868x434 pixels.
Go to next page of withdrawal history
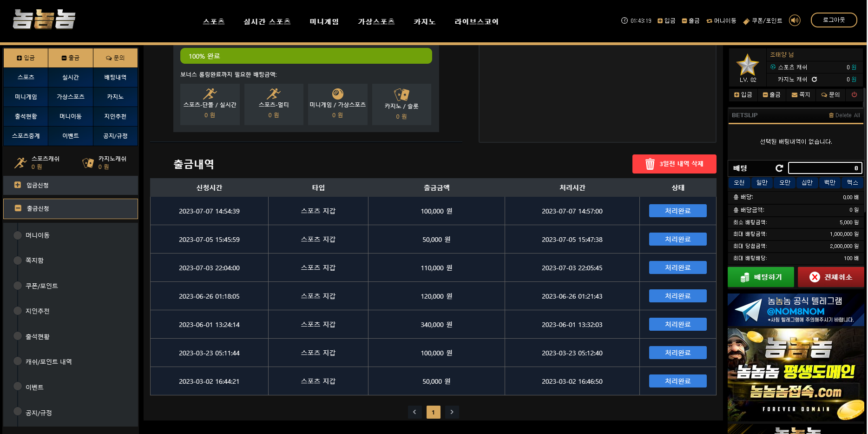[x=452, y=412]
